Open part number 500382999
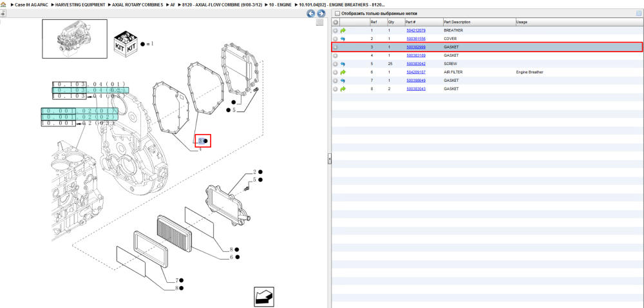This screenshot has width=644, height=308. (x=415, y=47)
